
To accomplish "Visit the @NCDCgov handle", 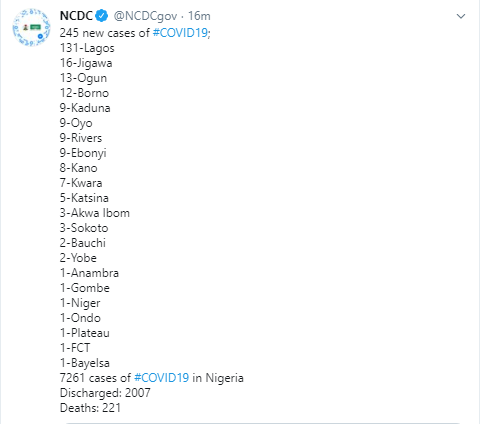I will (x=145, y=16).
